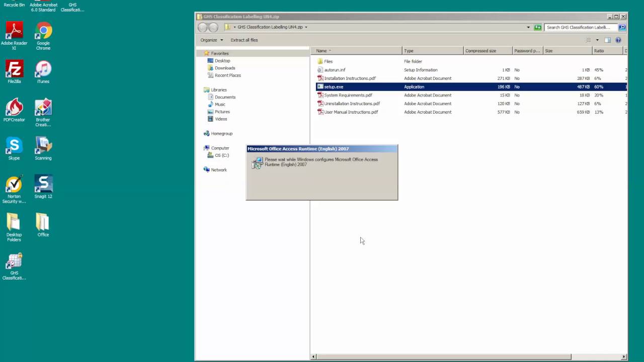This screenshot has height=362, width=644.
Task: Sort by the Name column header
Action: [357, 51]
